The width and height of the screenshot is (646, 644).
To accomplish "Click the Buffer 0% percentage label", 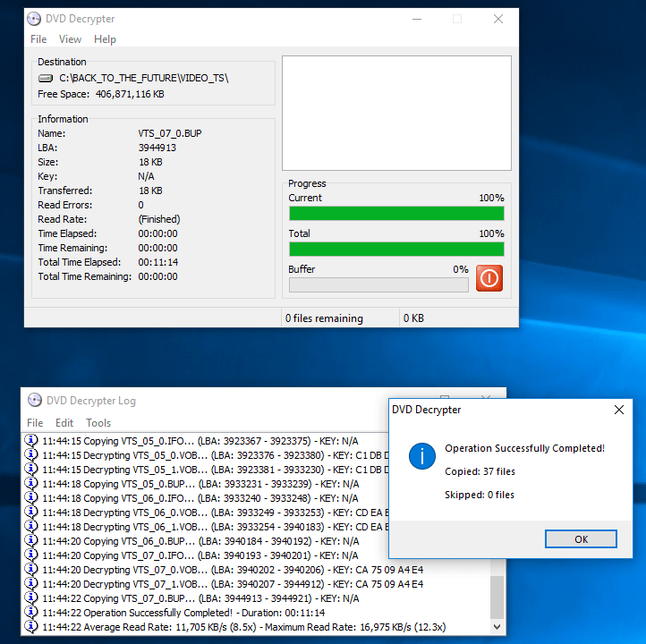I will (x=461, y=269).
